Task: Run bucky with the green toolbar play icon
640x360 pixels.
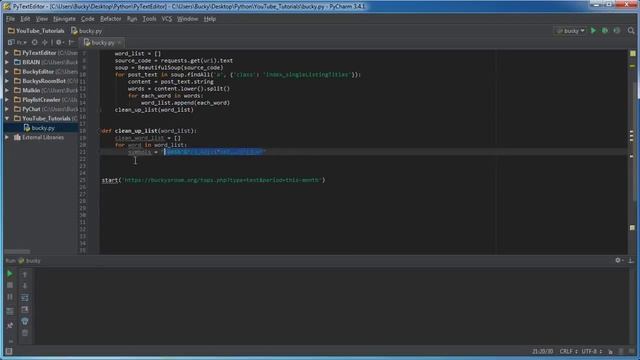Action: pos(593,31)
